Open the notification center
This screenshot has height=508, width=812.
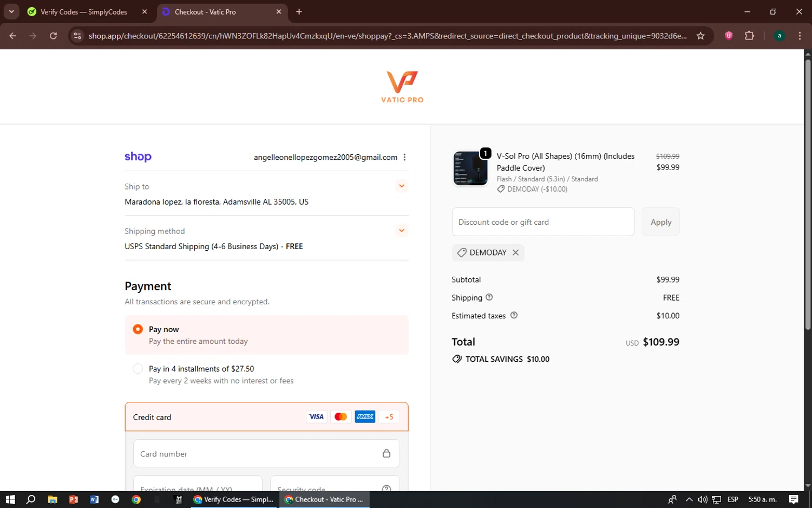[x=794, y=499]
